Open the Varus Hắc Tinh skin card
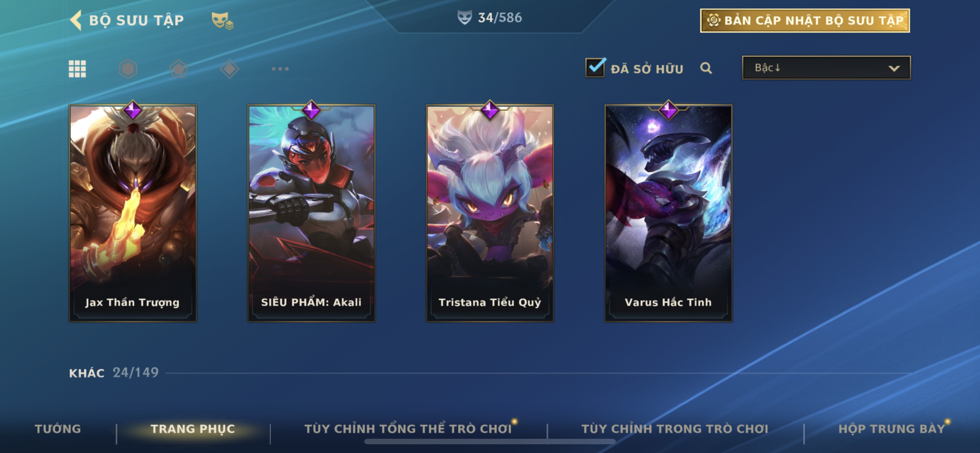Image resolution: width=980 pixels, height=453 pixels. [x=668, y=213]
